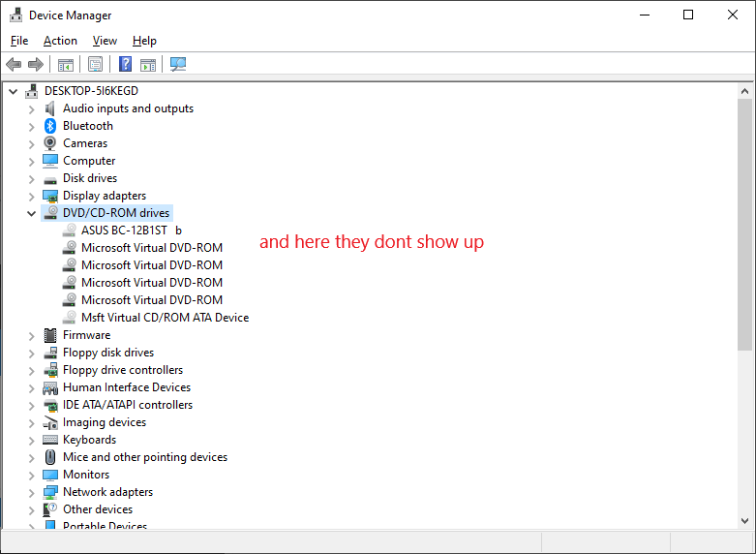Click the Show/Hide Action Pane toolbar icon
The image size is (756, 554).
click(x=148, y=64)
